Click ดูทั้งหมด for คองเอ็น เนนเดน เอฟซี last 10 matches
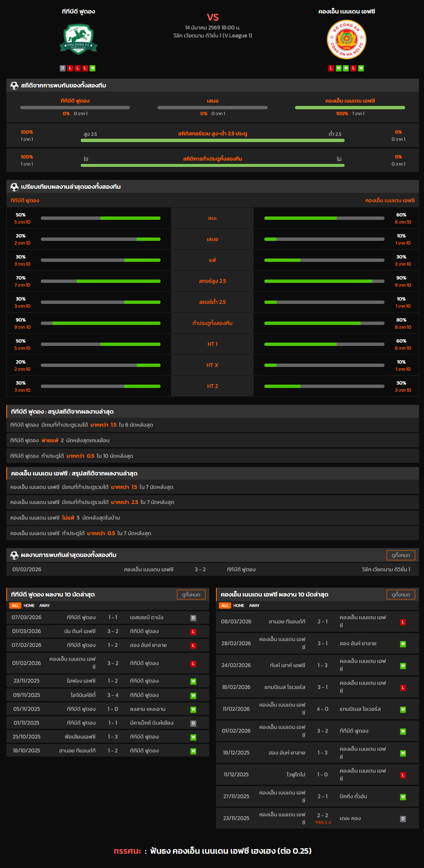Image resolution: width=424 pixels, height=868 pixels. coord(400,594)
